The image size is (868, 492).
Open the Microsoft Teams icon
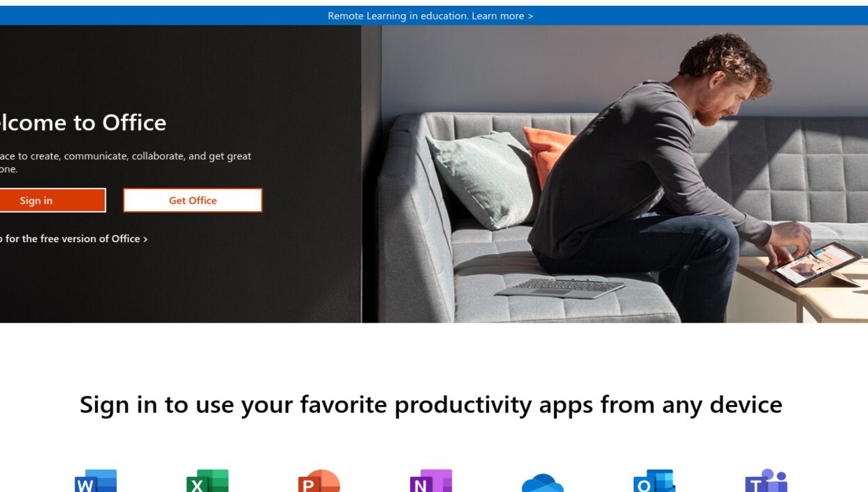click(x=766, y=481)
